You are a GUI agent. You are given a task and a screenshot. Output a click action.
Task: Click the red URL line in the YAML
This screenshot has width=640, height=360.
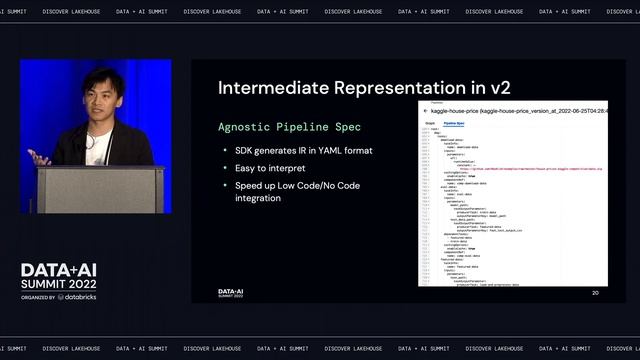pos(531,169)
